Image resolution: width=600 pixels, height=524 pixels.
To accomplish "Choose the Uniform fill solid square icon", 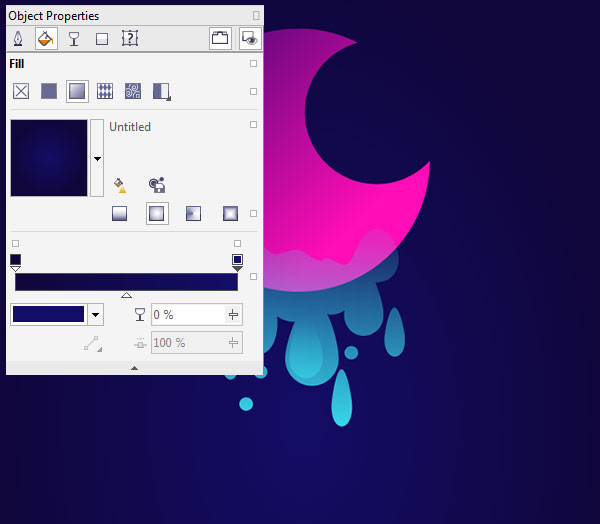I will [x=49, y=91].
